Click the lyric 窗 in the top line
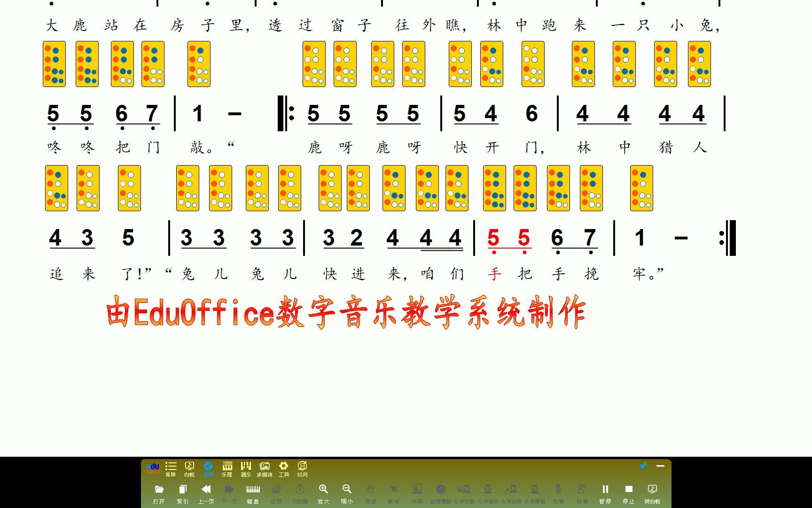 pos(337,25)
